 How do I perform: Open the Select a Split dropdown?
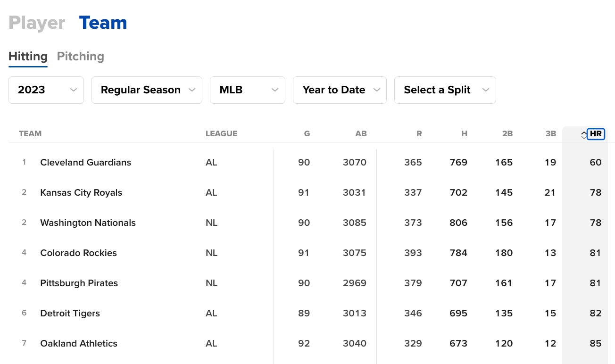tap(445, 90)
